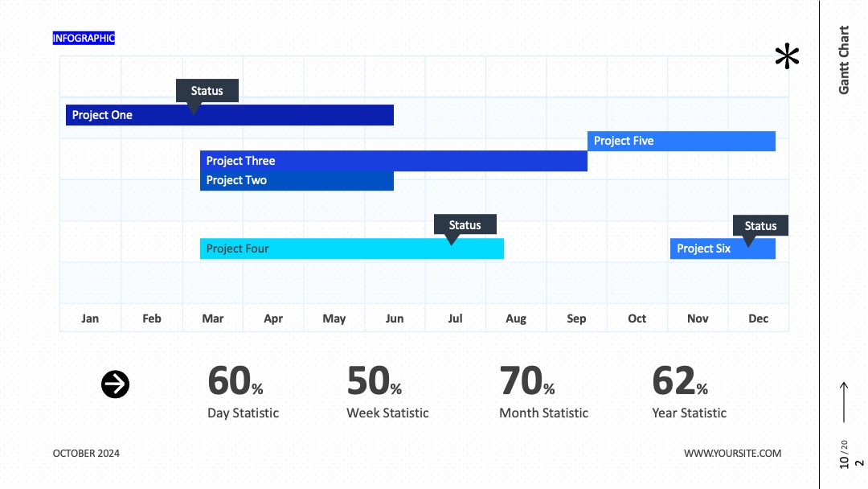Select the Year Statistic label
Viewport: 868px width, 489px height.
[689, 413]
